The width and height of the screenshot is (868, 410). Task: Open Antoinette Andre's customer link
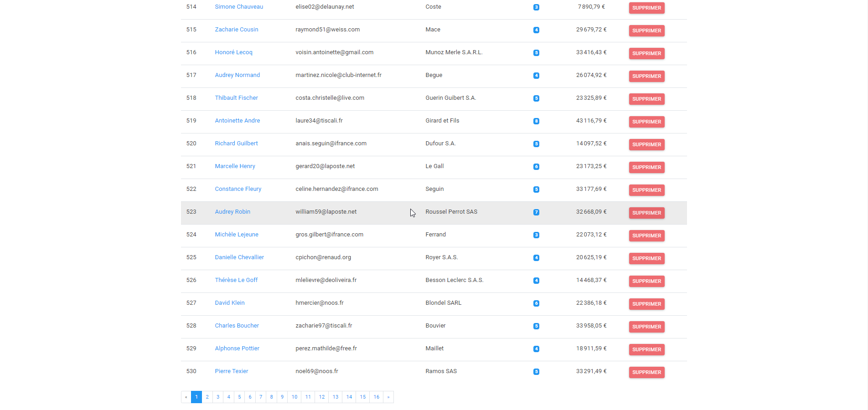[x=238, y=121]
